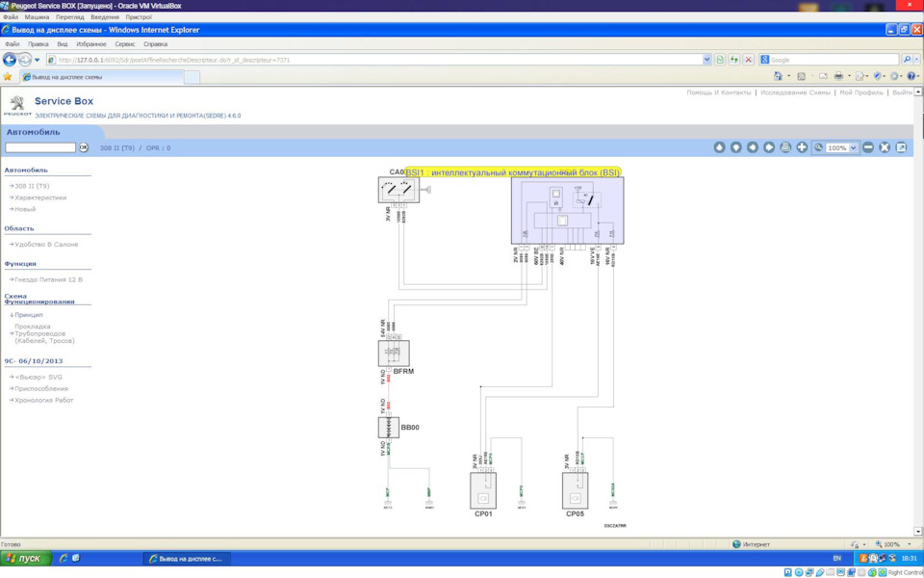924x578 pixels.
Task: Open IE 'Сервис' menu
Action: click(x=125, y=44)
